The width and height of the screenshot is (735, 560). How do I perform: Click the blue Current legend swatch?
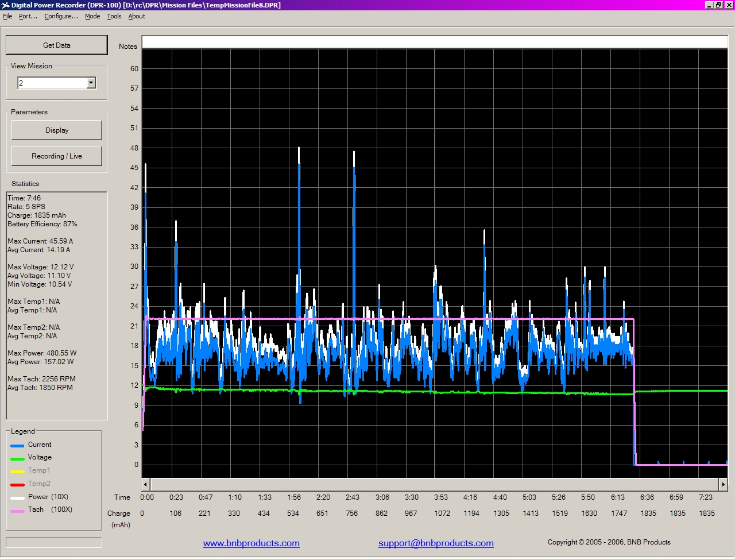click(x=17, y=446)
